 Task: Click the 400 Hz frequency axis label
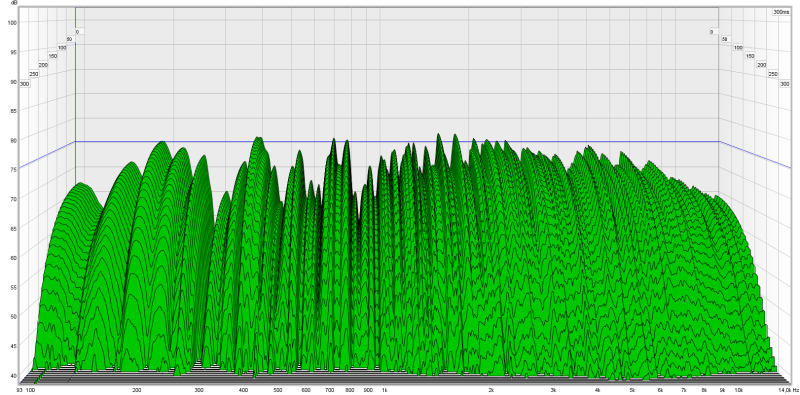coord(243,390)
